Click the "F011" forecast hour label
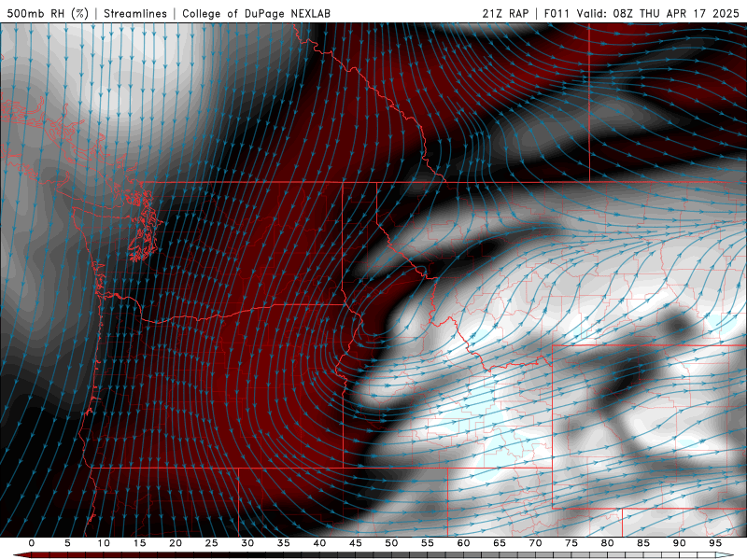 pyautogui.click(x=557, y=13)
